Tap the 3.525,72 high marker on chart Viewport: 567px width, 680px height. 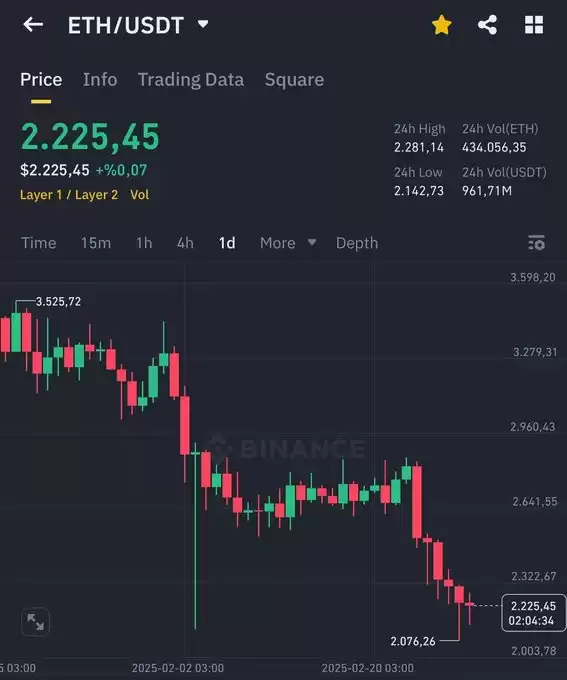click(x=58, y=301)
